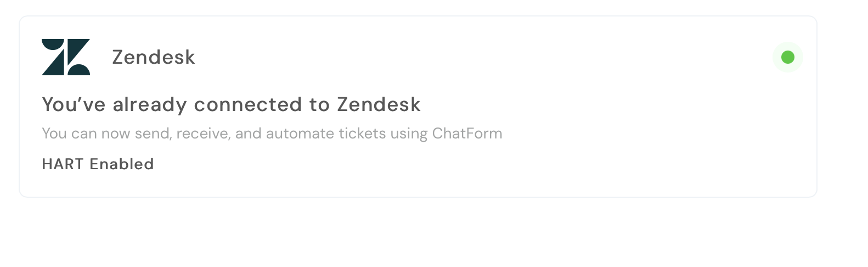This screenshot has width=868, height=267.
Task: Click the word ChatForm in the description
Action: coord(467,133)
